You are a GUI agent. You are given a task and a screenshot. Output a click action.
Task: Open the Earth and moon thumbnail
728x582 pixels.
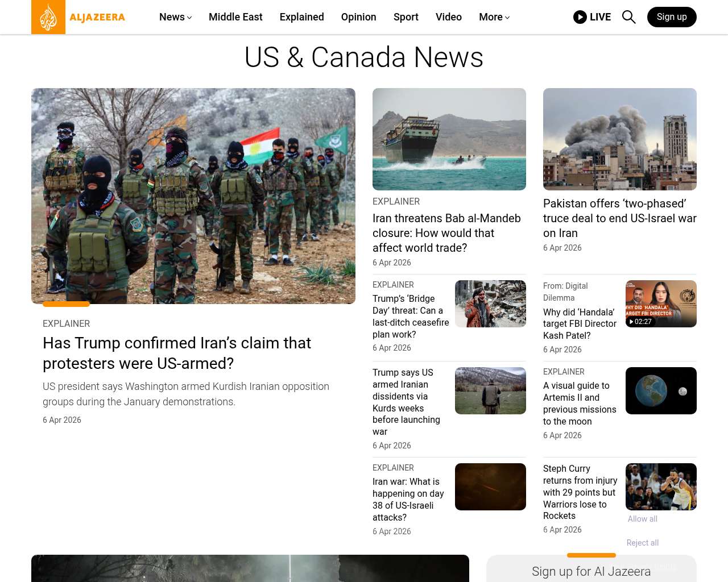(661, 390)
